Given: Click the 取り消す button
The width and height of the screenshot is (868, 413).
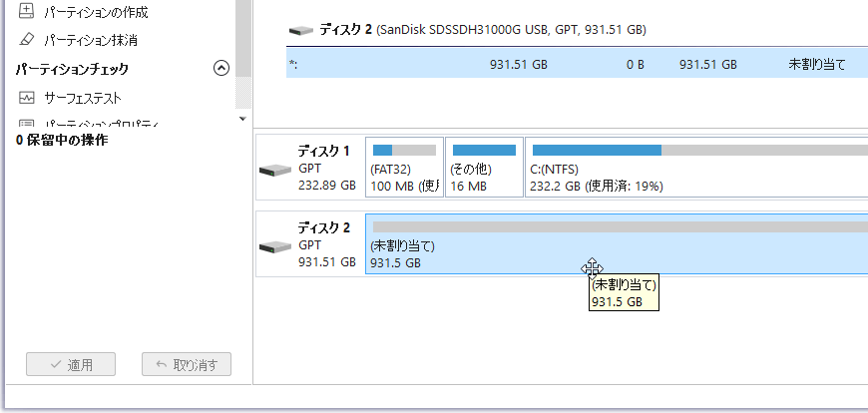Looking at the screenshot, I should click(x=187, y=364).
